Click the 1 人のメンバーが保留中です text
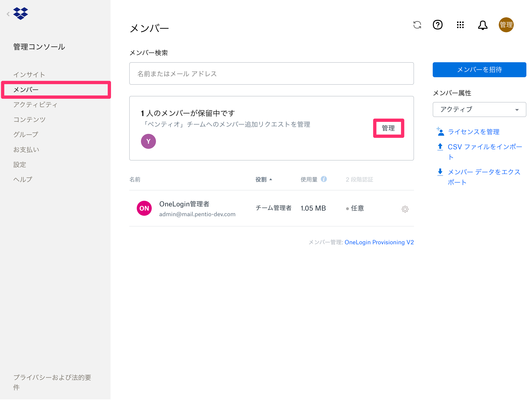Image resolution: width=532 pixels, height=409 pixels. click(188, 113)
